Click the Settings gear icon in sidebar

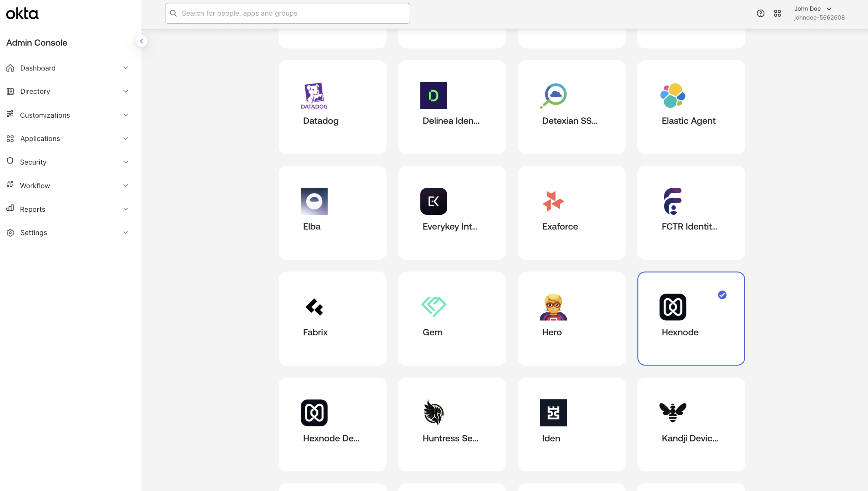(x=10, y=232)
